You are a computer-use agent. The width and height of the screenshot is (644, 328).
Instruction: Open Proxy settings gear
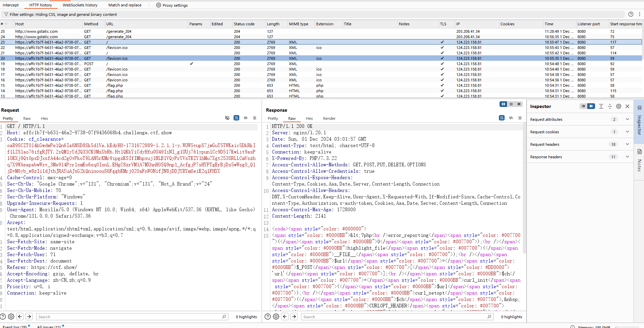[158, 5]
